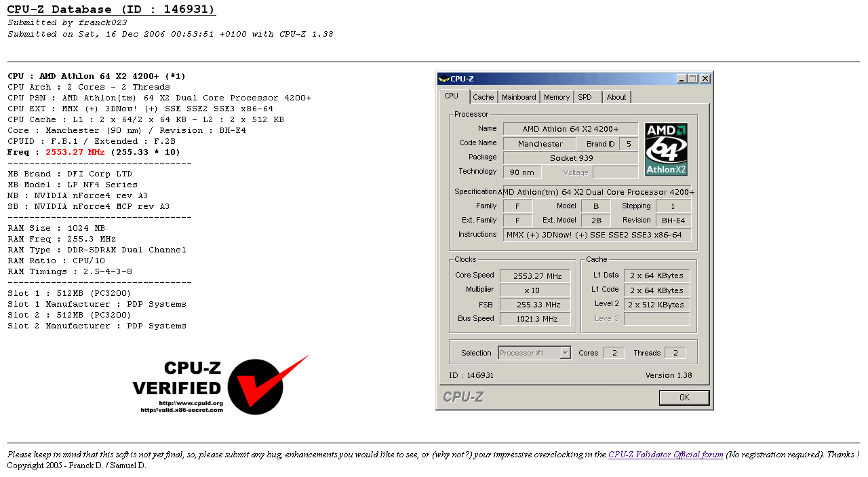Screen dimensions: 868x477
Task: Click the "Version 1.38" label in CPU-Z
Action: pyautogui.click(x=669, y=375)
